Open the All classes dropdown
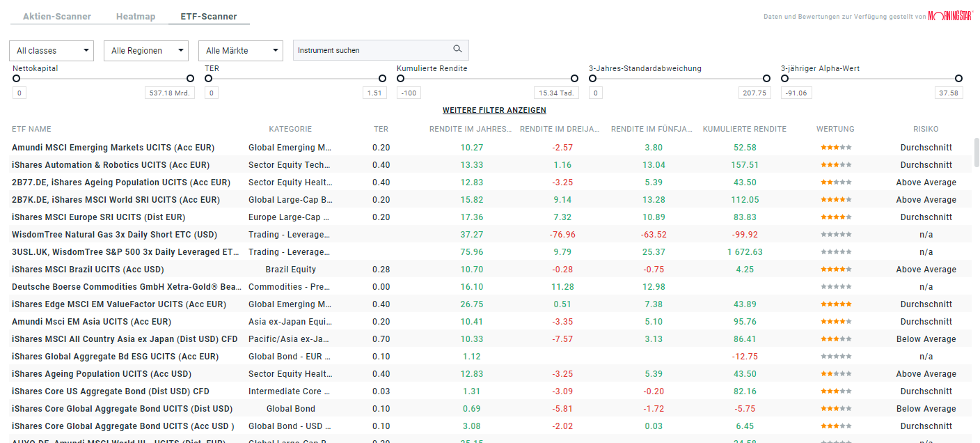Viewport: 980px width, 443px height. (x=51, y=50)
